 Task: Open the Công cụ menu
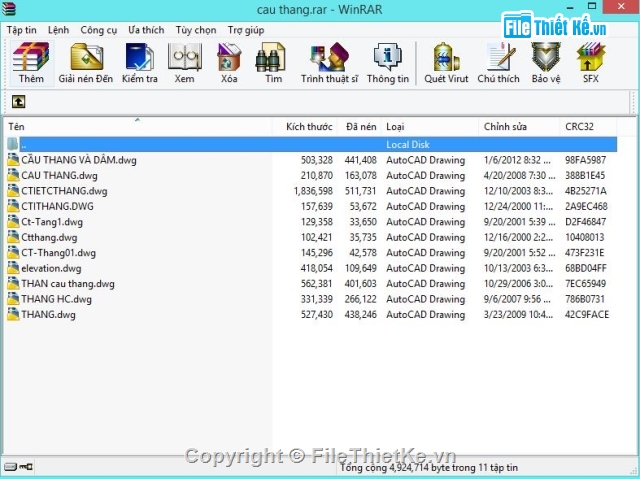98,30
